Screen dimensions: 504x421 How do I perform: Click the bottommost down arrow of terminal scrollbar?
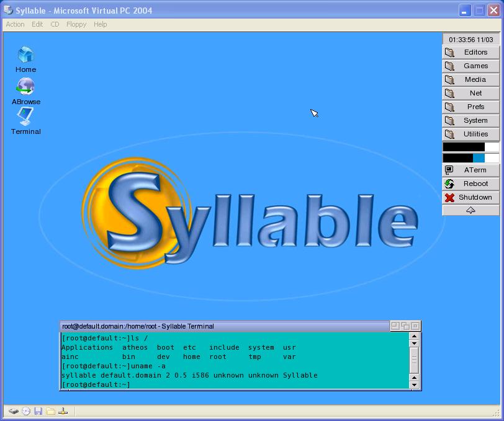415,384
